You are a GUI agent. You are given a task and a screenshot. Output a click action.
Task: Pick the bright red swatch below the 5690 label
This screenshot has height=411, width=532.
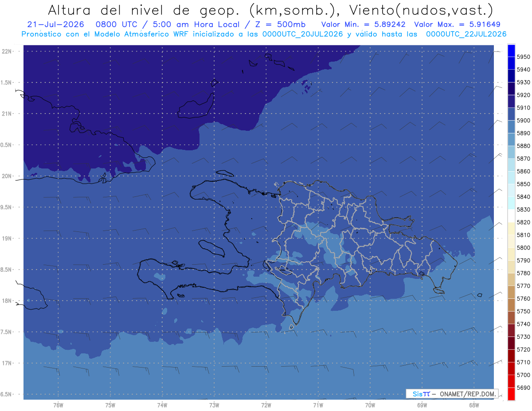pyautogui.click(x=511, y=394)
